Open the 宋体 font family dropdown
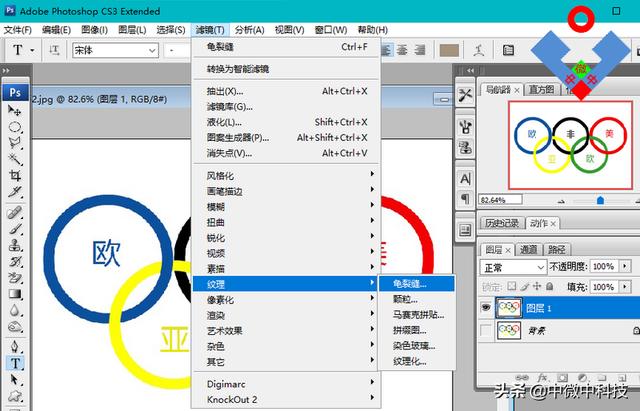 click(x=116, y=50)
